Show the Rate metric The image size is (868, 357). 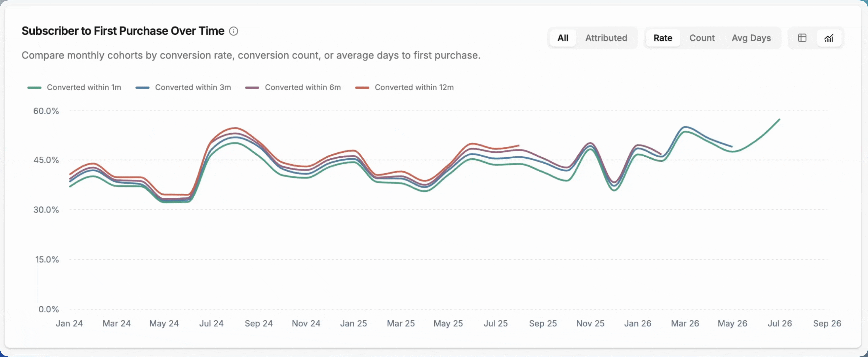pyautogui.click(x=663, y=38)
